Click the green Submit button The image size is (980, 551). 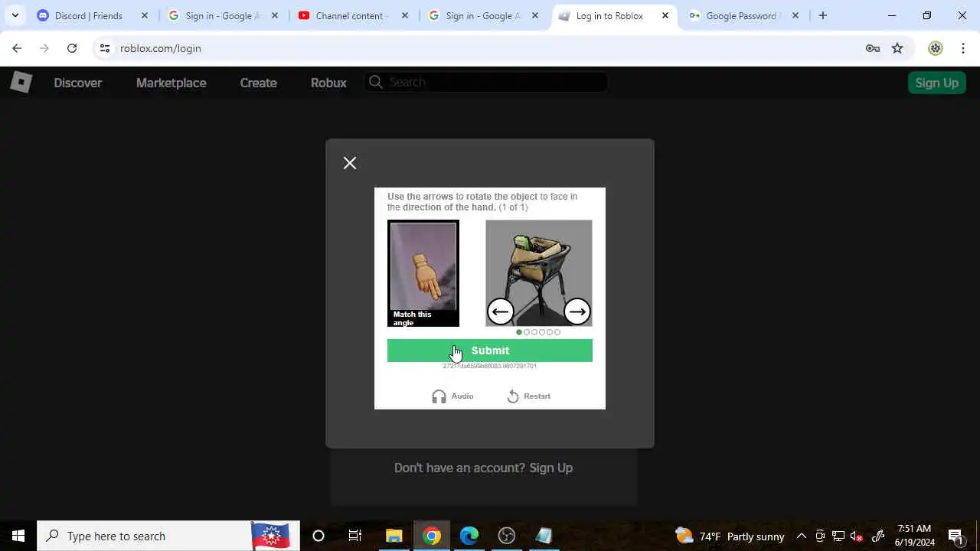click(490, 350)
